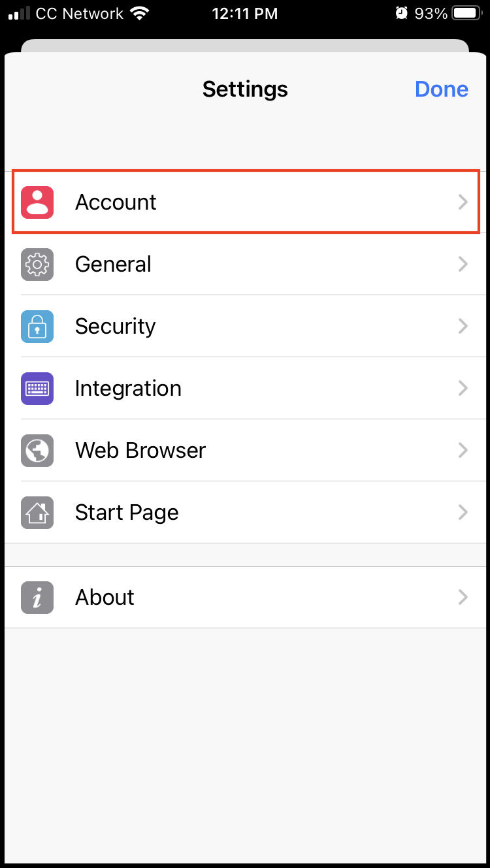490x868 pixels.
Task: Tap the alarm clock status bar icon
Action: [402, 13]
